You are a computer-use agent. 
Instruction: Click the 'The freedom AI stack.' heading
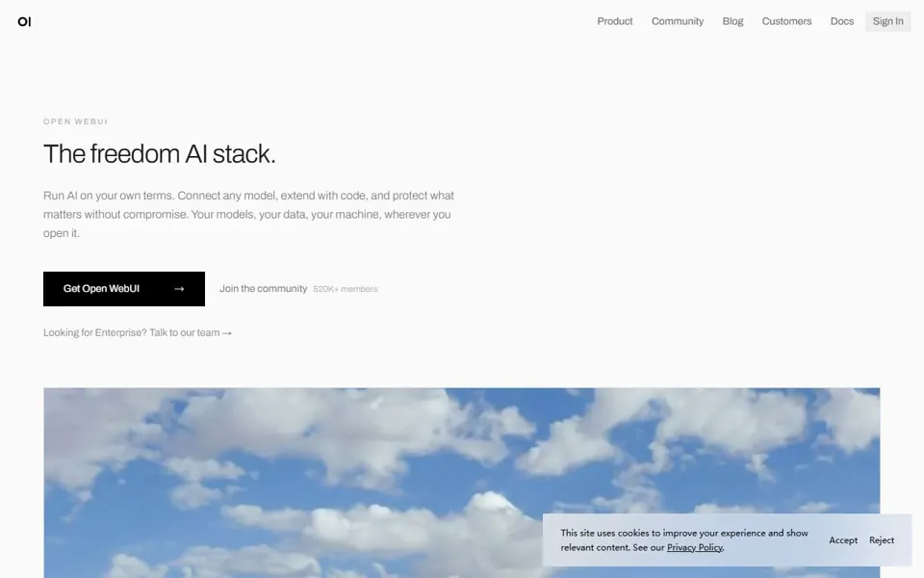(x=159, y=154)
